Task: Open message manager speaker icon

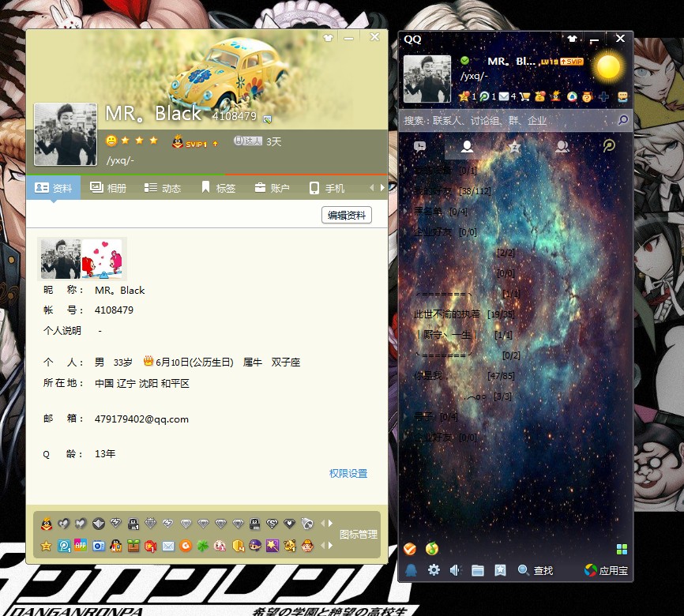Action: 456,569
